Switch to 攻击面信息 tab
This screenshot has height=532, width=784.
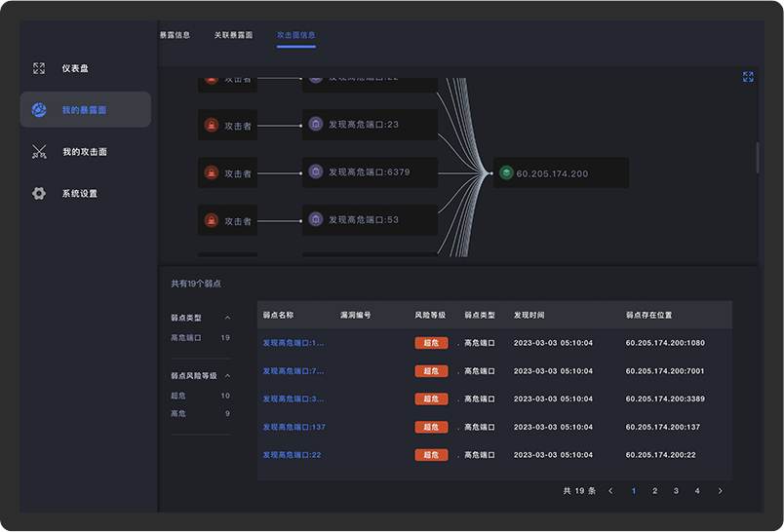point(296,35)
